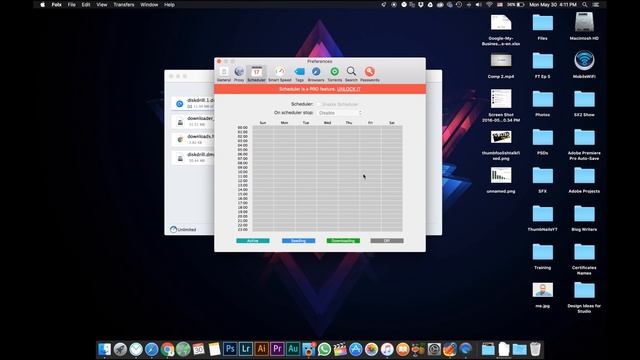This screenshot has height=360, width=640.
Task: Open the Help menu
Action: (169, 5)
